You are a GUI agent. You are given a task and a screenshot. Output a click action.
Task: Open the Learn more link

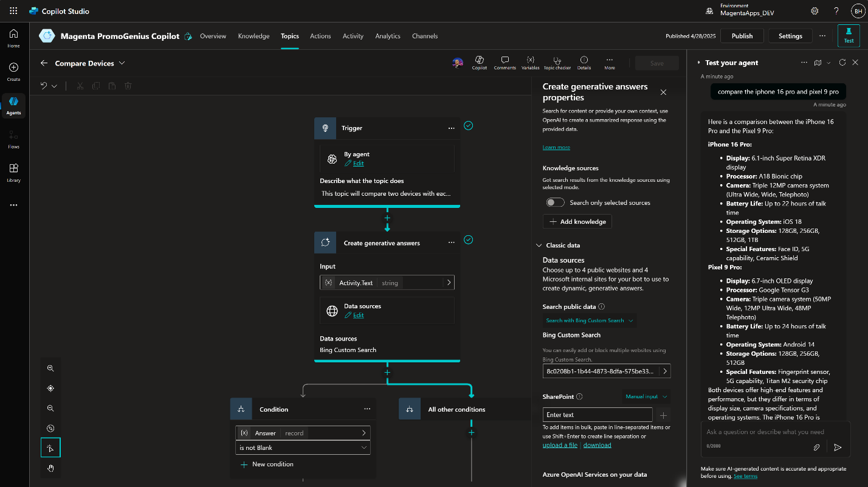coord(556,147)
